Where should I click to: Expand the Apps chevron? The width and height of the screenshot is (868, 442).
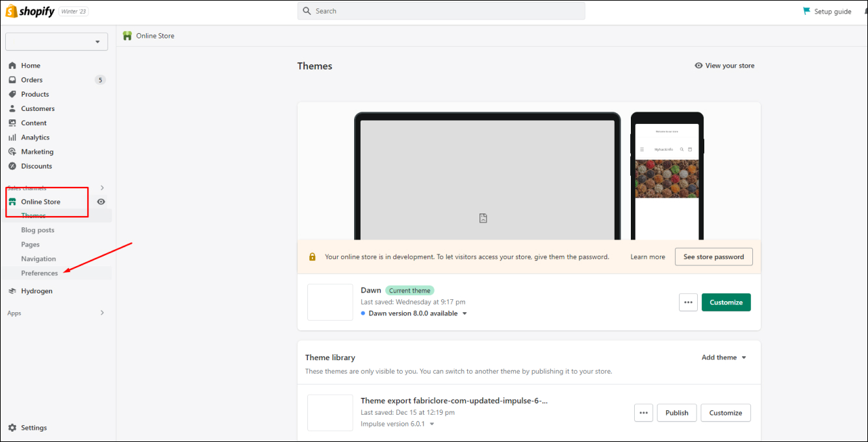click(x=102, y=313)
